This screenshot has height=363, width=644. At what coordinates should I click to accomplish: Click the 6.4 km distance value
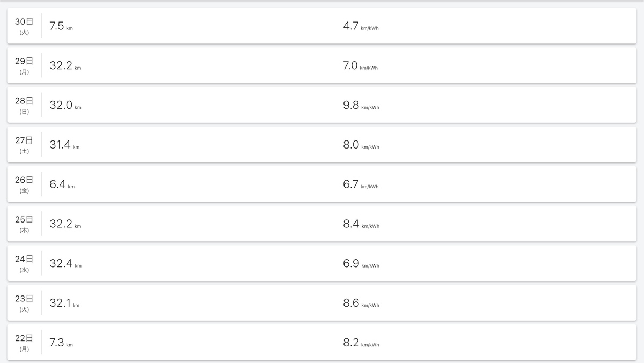pyautogui.click(x=62, y=184)
